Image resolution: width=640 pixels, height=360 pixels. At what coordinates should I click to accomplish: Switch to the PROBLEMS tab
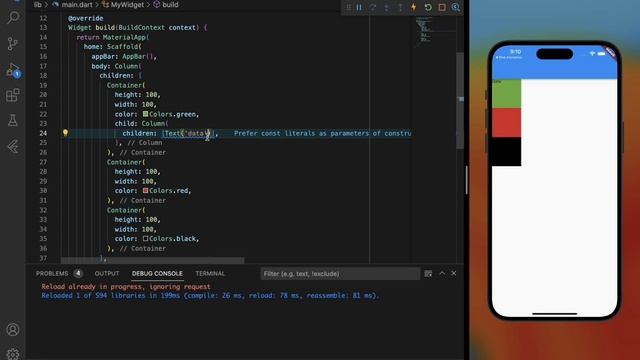click(52, 273)
